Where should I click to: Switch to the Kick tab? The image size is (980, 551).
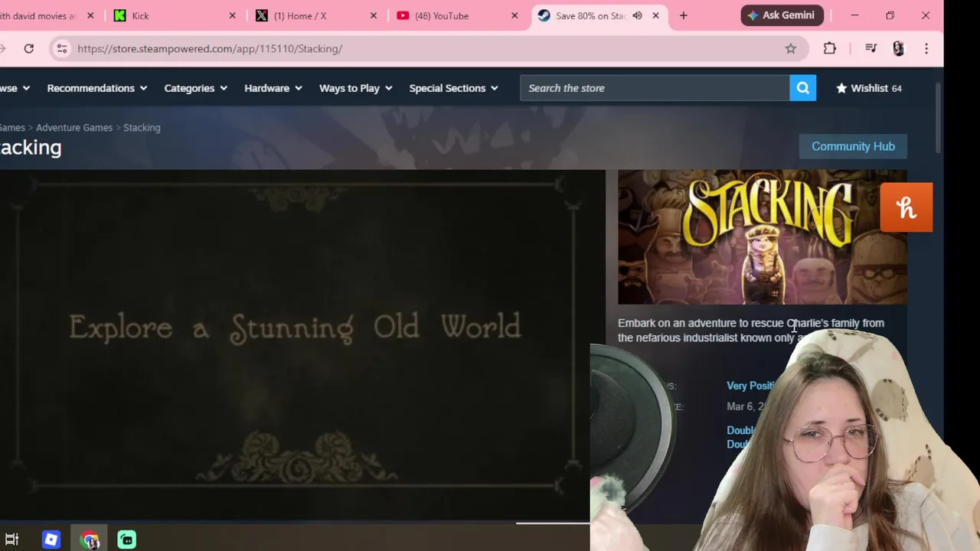(176, 15)
